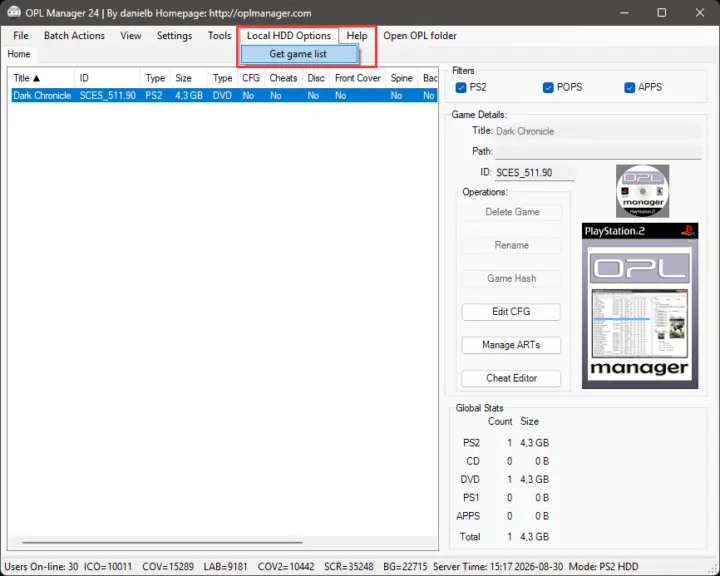
Task: Click the Game Hash button
Action: pos(512,278)
